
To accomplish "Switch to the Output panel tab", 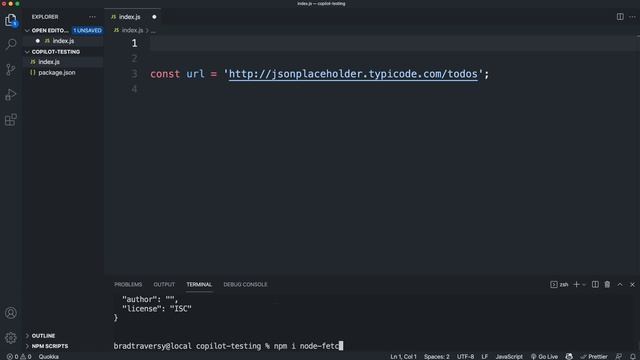I will click(x=164, y=284).
